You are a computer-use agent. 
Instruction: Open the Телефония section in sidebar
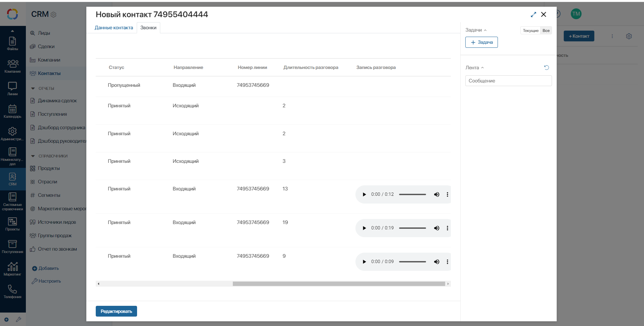(x=12, y=291)
